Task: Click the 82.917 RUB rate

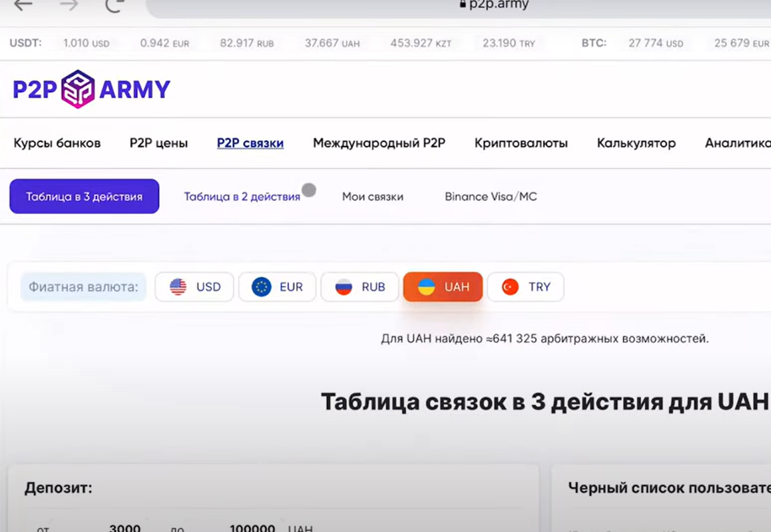Action: click(x=247, y=43)
